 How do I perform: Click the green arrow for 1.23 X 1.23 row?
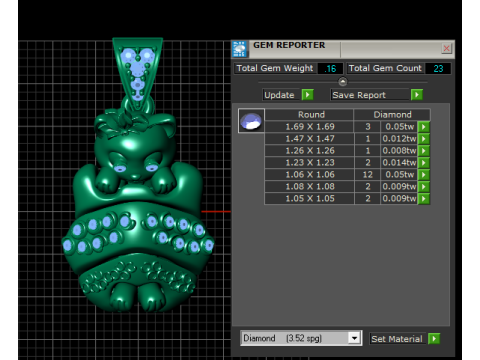tap(424, 163)
